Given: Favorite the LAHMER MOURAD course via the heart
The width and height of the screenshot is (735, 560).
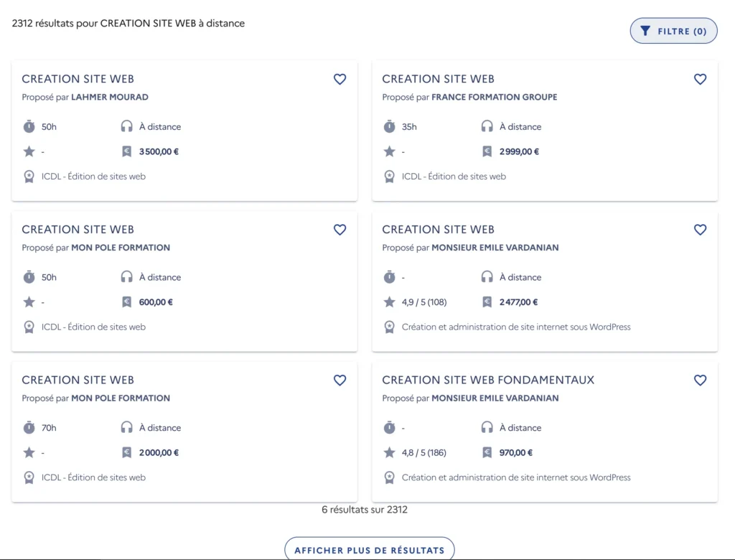Looking at the screenshot, I should click(x=340, y=79).
